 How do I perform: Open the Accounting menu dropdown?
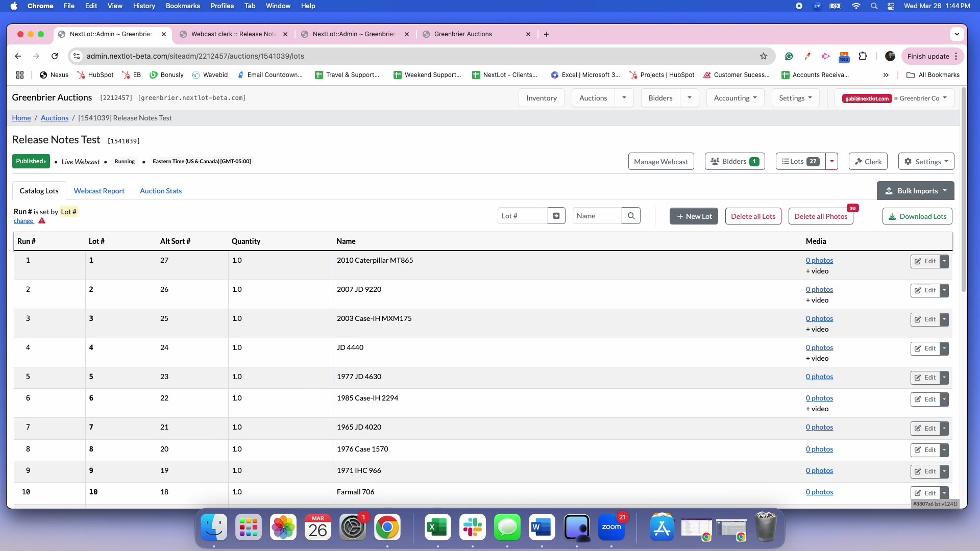click(735, 98)
